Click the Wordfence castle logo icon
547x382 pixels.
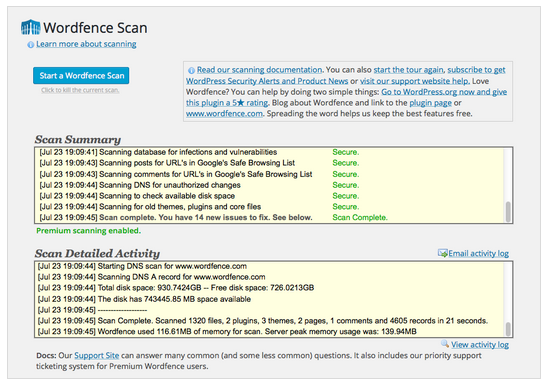(x=31, y=27)
